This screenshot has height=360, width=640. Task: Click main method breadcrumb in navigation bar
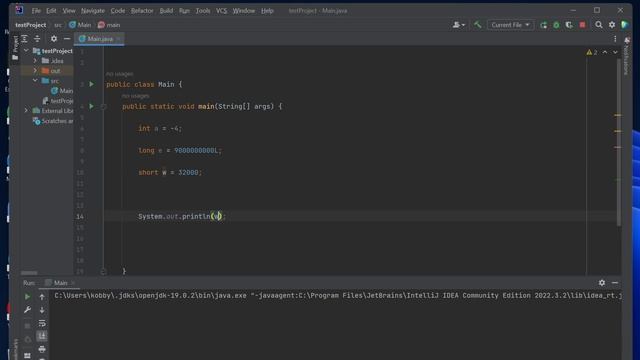click(x=109, y=25)
